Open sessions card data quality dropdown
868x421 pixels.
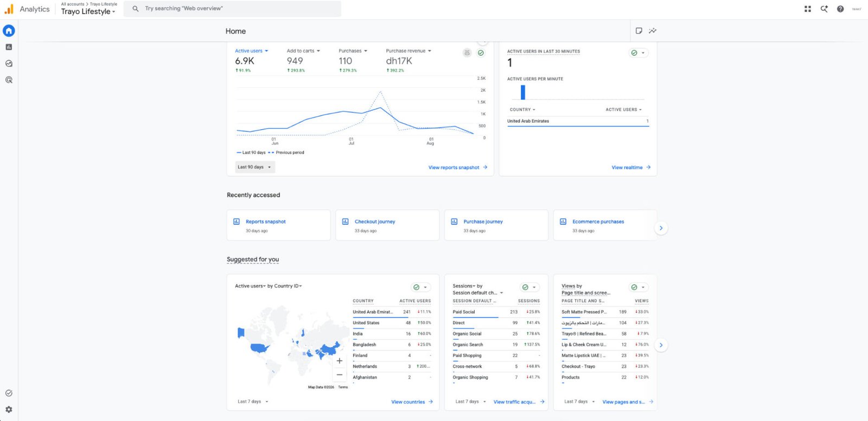point(529,287)
